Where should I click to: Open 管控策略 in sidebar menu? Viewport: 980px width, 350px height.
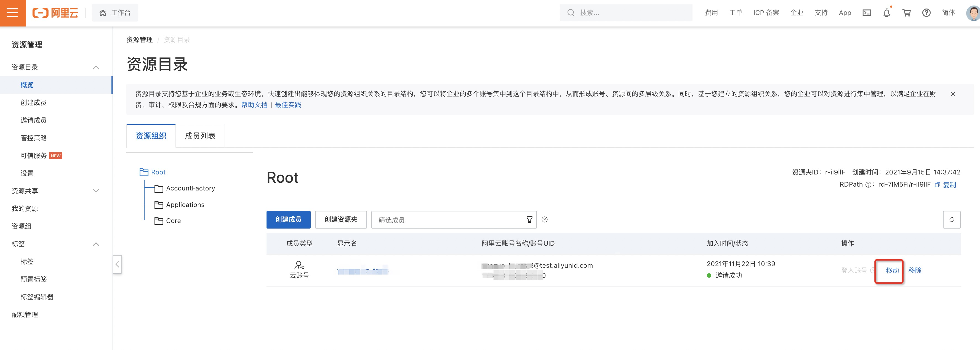point(33,138)
